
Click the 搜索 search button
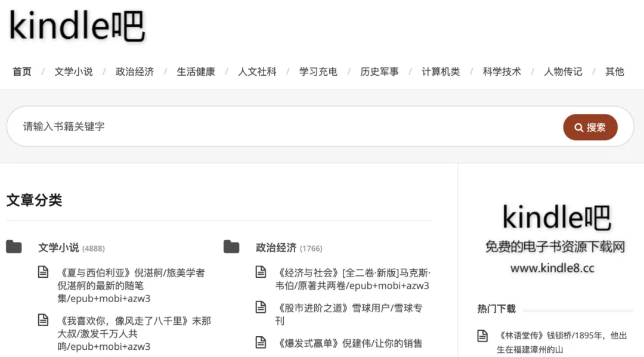coord(590,127)
